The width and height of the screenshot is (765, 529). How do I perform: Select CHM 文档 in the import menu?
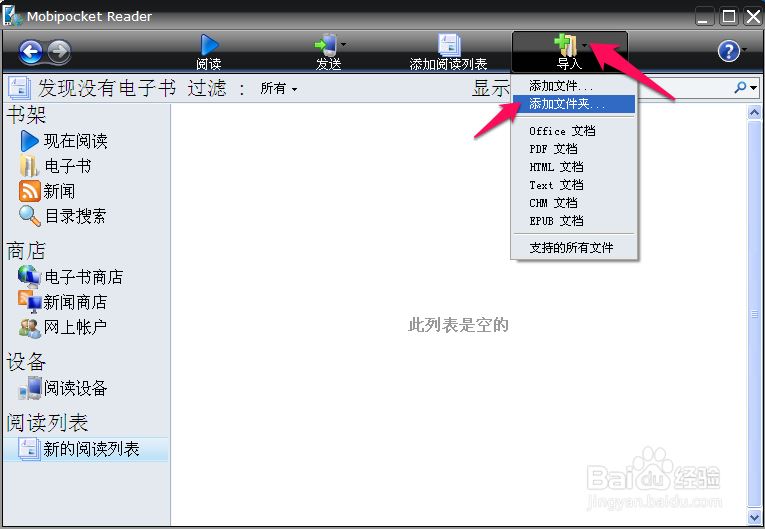574,203
